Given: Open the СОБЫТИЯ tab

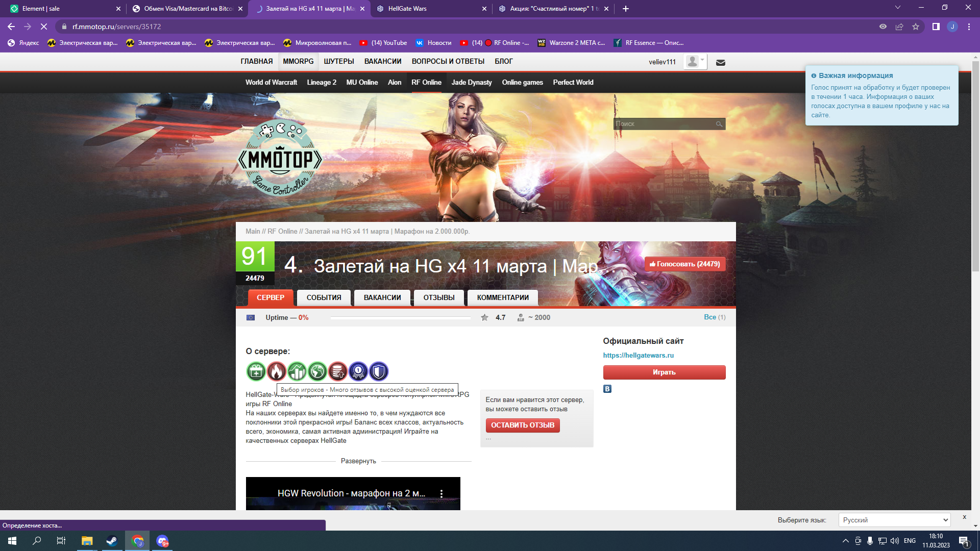Looking at the screenshot, I should 324,297.
